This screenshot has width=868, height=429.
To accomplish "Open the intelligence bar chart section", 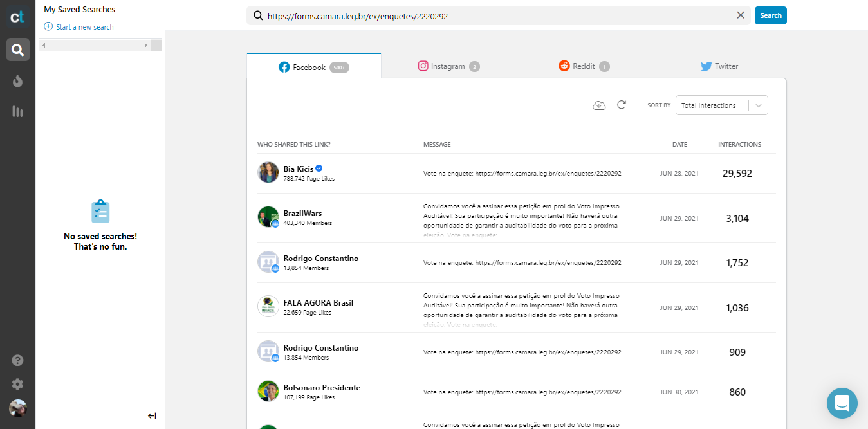I will coord(17,111).
